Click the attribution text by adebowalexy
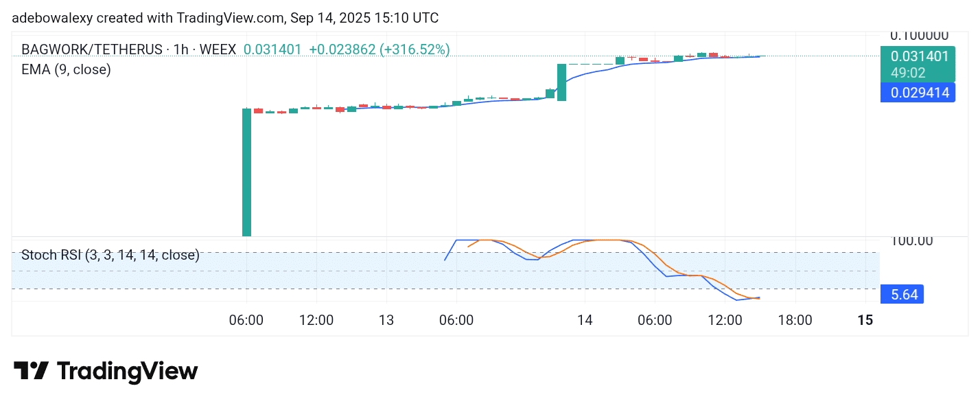980x406 pixels. [x=225, y=18]
